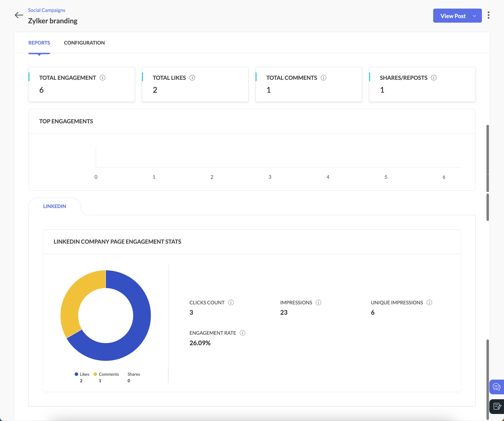Toggle Comments legend in donut chart

tap(106, 374)
